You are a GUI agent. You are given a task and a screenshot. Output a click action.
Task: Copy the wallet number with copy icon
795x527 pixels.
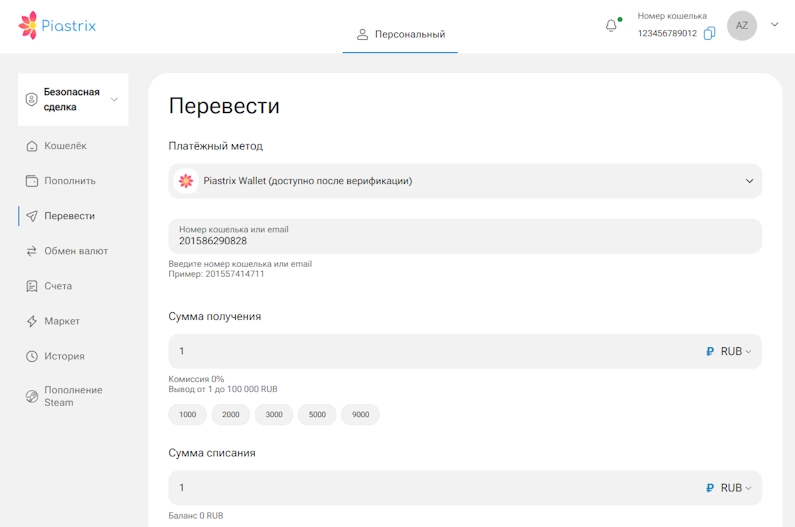tap(709, 33)
